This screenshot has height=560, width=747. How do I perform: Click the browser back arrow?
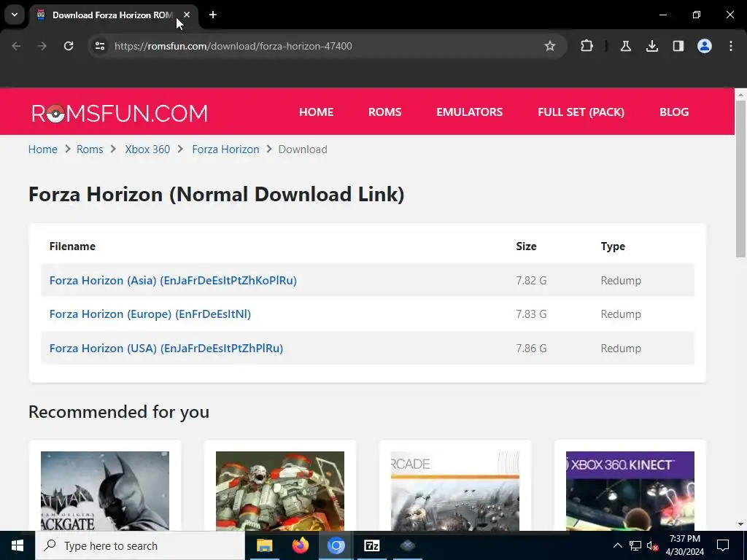[16, 46]
